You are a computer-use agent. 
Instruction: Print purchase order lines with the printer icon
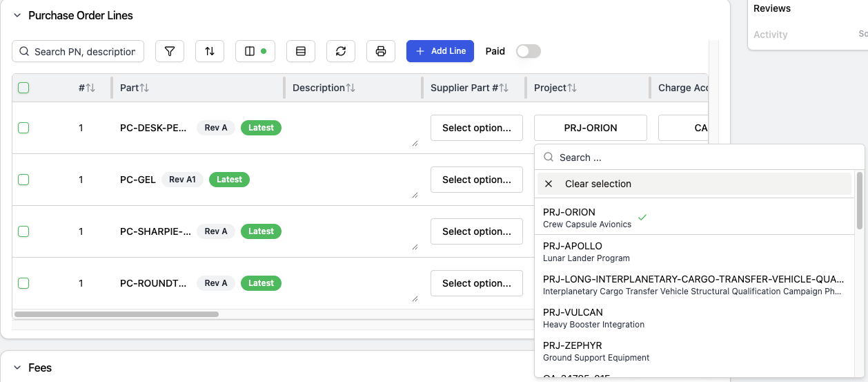click(x=381, y=51)
